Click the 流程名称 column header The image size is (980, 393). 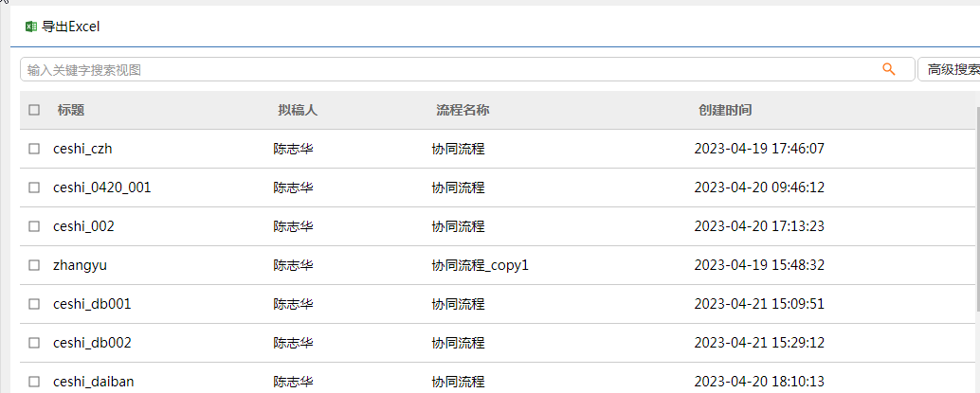pyautogui.click(x=463, y=110)
